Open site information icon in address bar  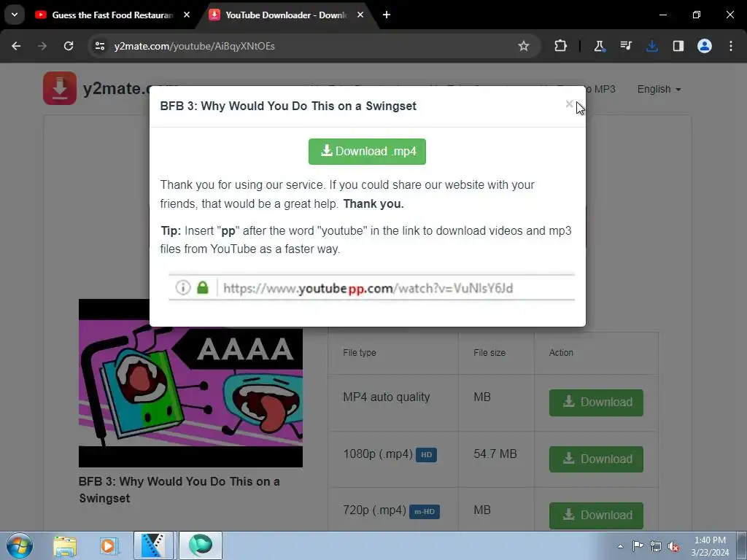pos(99,46)
